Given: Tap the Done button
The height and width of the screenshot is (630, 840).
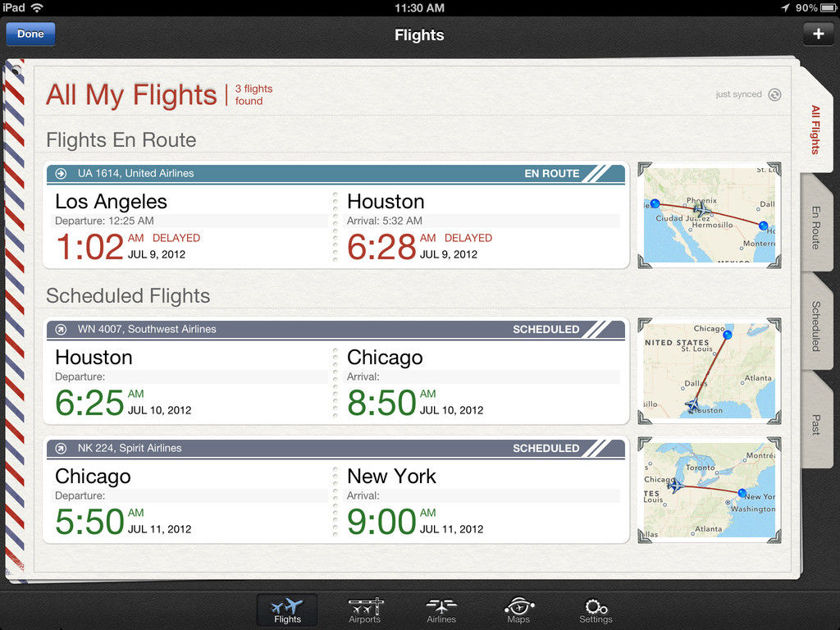Looking at the screenshot, I should (30, 34).
